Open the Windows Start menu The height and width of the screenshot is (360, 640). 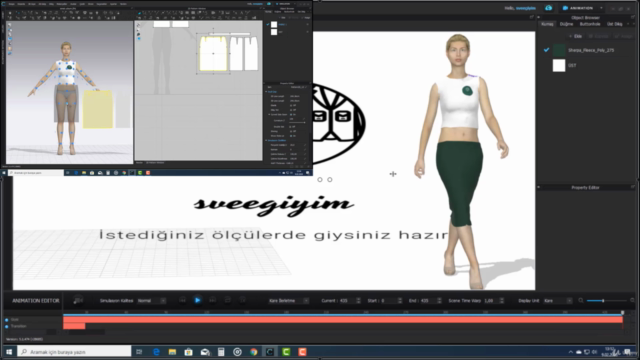(9, 352)
